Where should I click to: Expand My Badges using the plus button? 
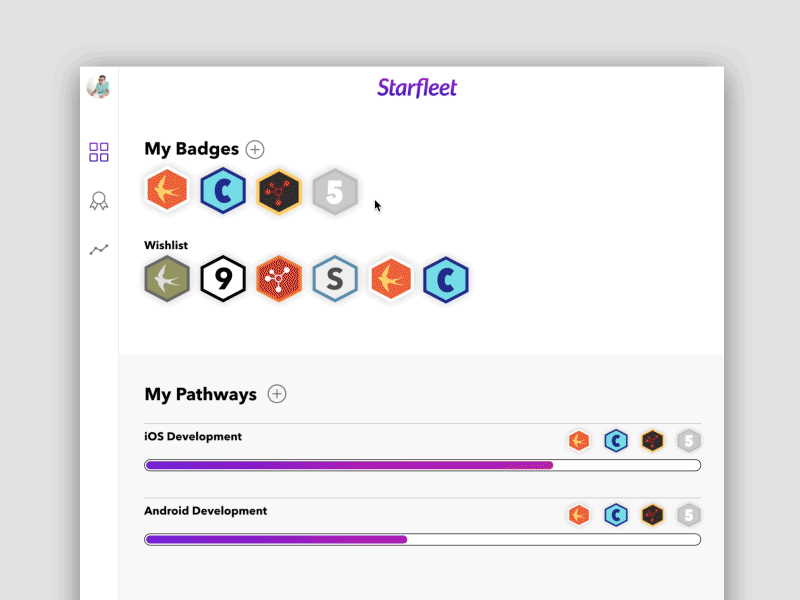255,149
